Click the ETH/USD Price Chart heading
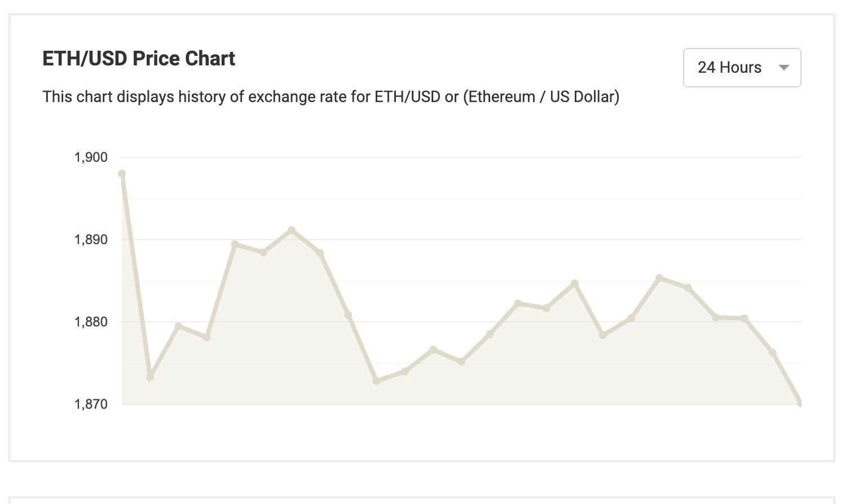This screenshot has width=854, height=504. coord(139,59)
